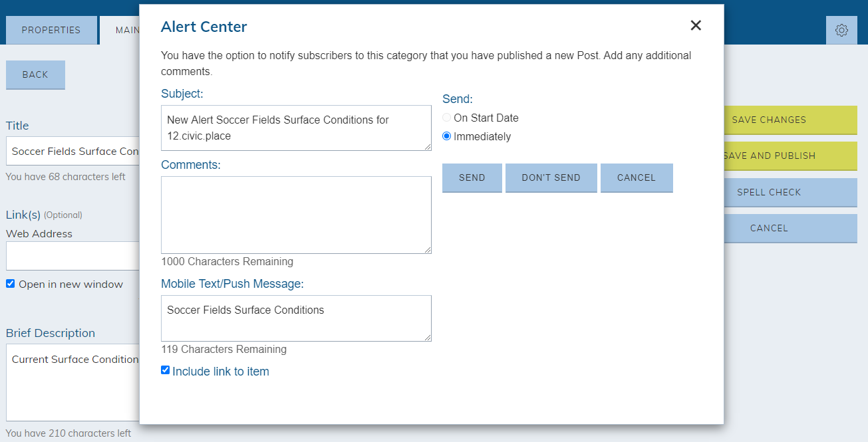Choose the Don't Send button
Image resolution: width=868 pixels, height=442 pixels.
(551, 177)
